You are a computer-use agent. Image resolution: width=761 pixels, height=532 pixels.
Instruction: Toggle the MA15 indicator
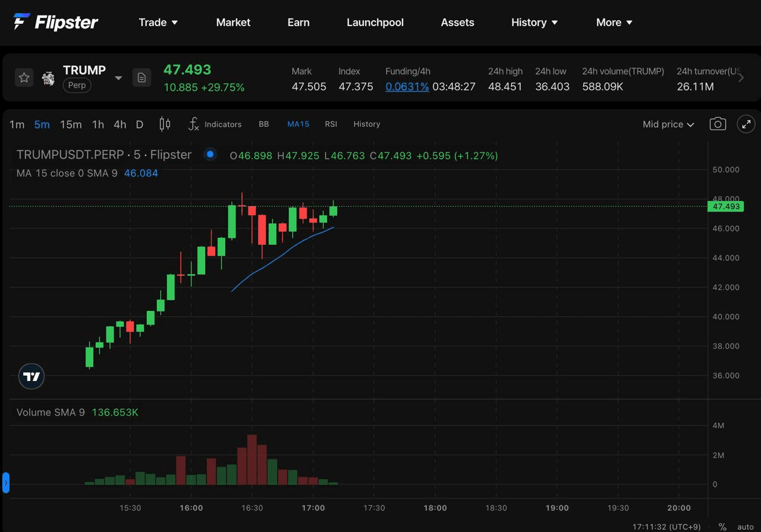pos(298,124)
